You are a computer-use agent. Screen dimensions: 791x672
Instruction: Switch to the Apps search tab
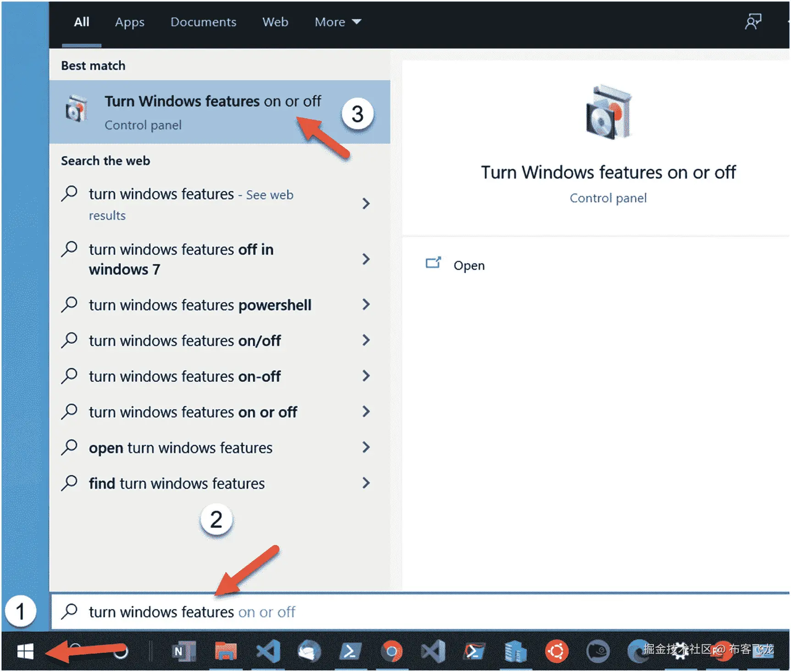[130, 22]
